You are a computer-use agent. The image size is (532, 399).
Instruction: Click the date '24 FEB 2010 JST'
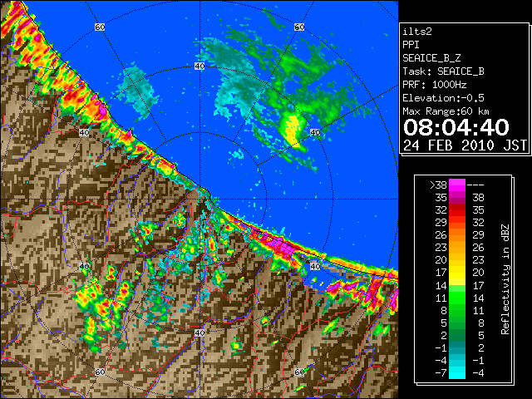point(465,145)
